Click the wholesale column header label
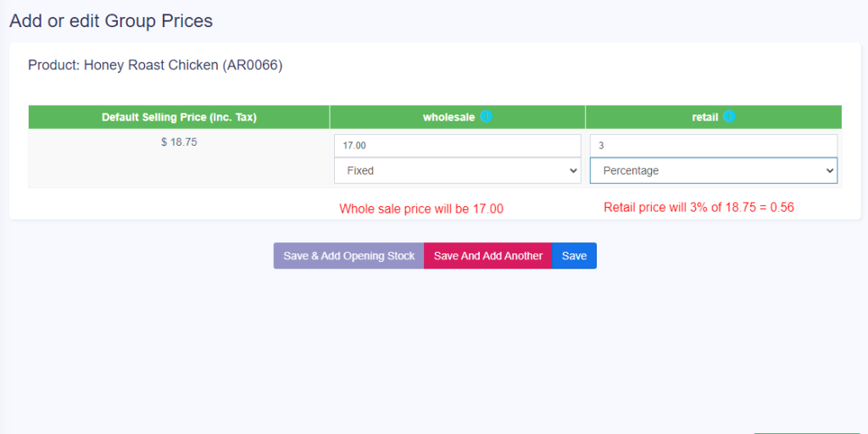 pos(448,117)
